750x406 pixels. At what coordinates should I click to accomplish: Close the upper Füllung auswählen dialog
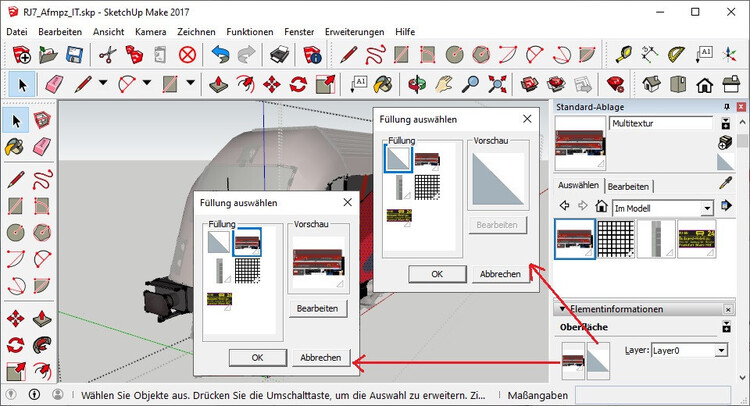tap(527, 119)
